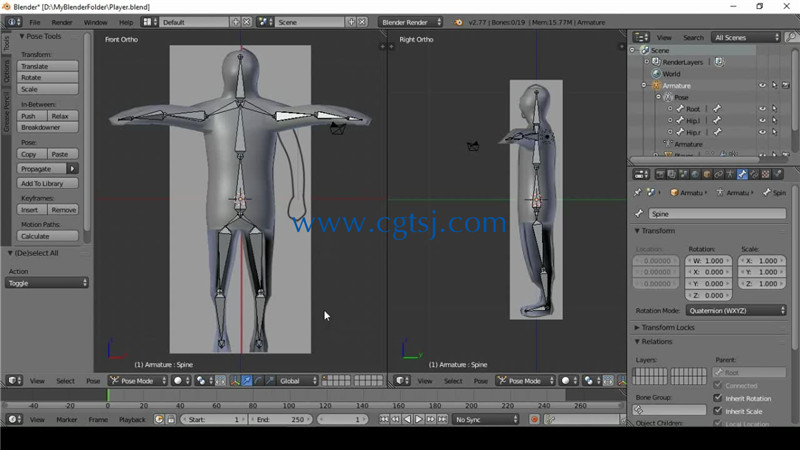Open the Bone properties tab
Screen dimensions: 800x450
pyautogui.click(x=742, y=174)
